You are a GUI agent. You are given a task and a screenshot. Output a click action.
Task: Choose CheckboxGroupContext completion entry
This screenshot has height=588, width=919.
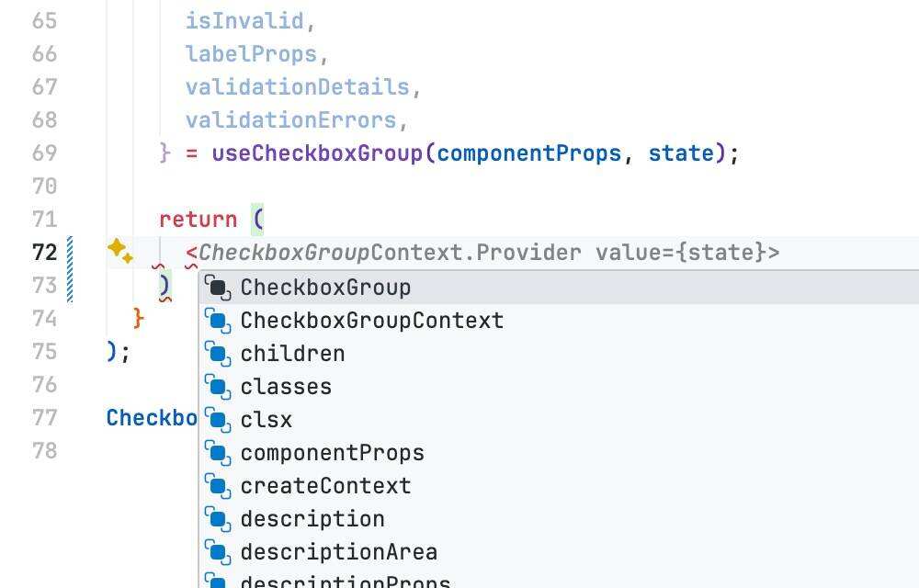pos(371,321)
